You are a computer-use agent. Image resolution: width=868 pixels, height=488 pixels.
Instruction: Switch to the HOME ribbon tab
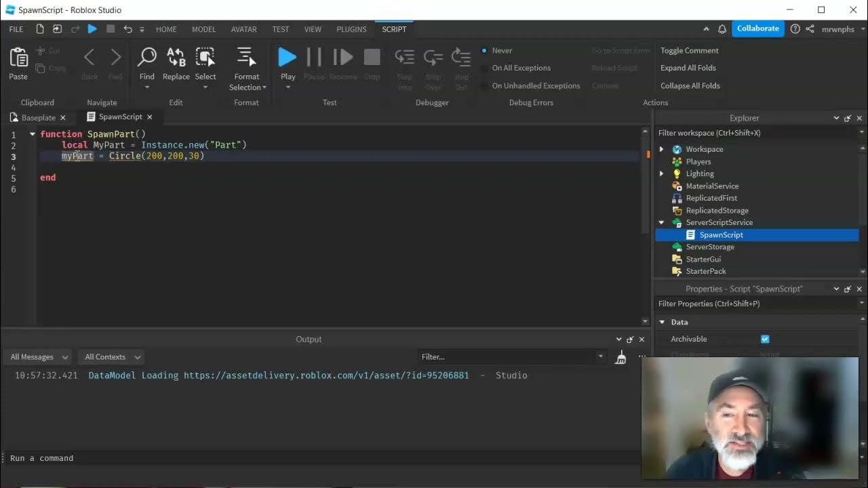click(166, 29)
